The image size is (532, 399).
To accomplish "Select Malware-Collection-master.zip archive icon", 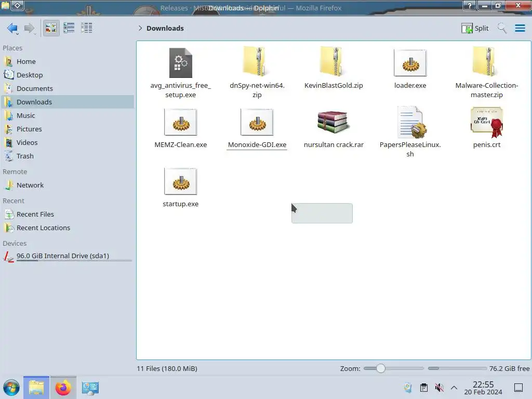I will [487, 61].
